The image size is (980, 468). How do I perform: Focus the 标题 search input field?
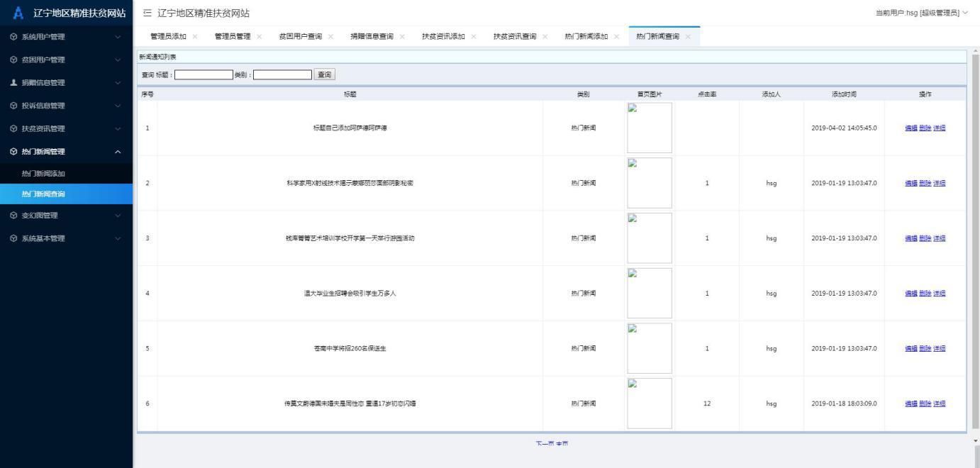pyautogui.click(x=204, y=74)
